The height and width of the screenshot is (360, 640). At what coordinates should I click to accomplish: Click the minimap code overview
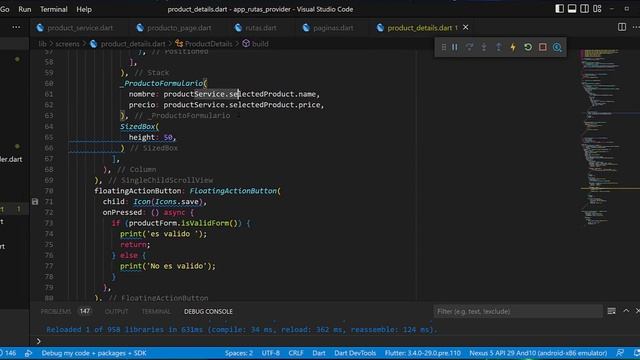pyautogui.click(x=604, y=139)
